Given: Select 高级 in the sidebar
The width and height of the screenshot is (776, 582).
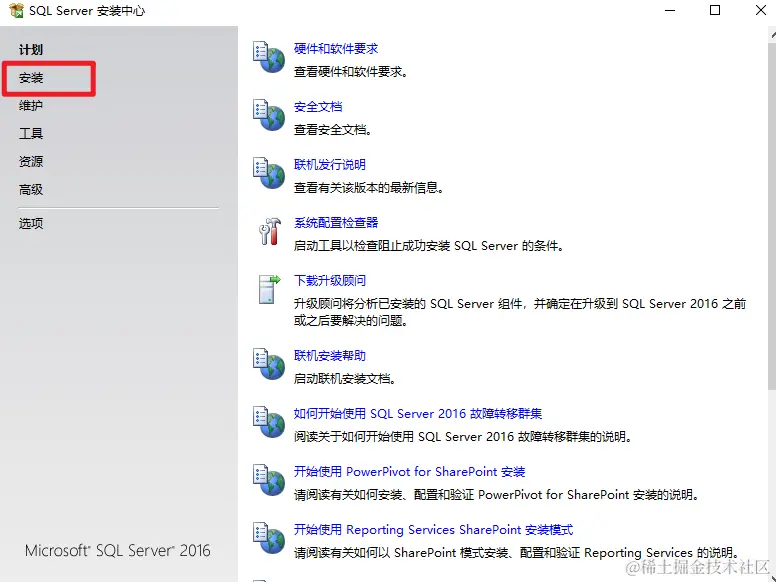Looking at the screenshot, I should 31,189.
